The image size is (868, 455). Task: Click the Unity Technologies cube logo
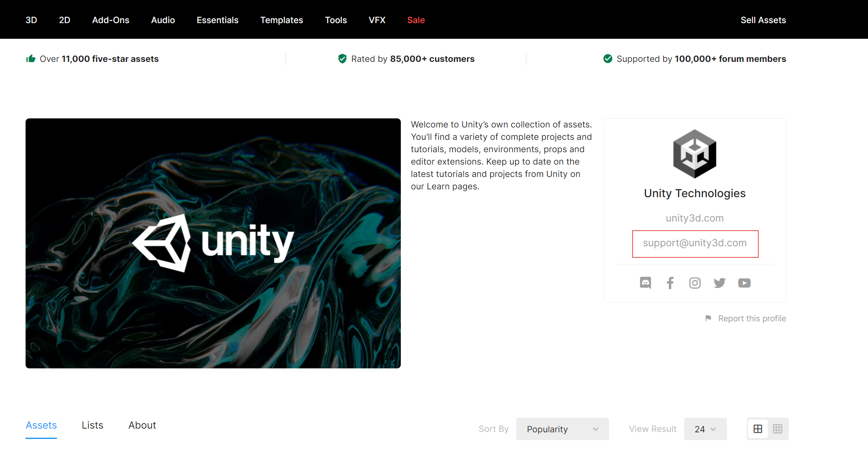pyautogui.click(x=695, y=154)
